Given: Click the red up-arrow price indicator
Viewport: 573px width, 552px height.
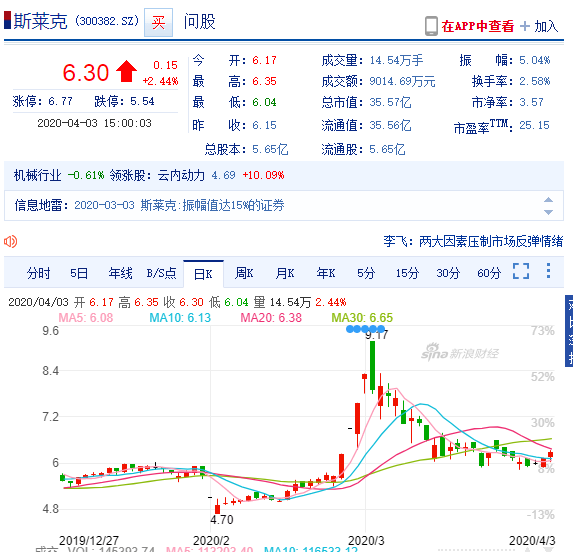Looking at the screenshot, I should 126,71.
